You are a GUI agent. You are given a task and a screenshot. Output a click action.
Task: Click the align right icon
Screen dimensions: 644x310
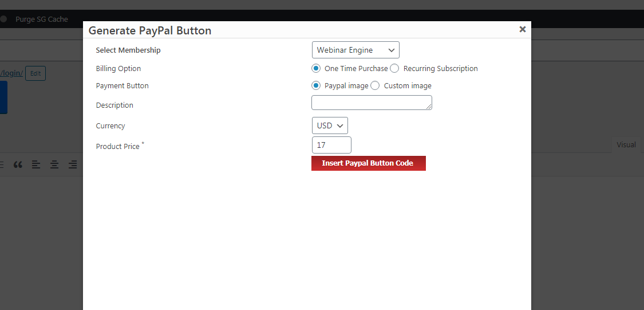click(73, 165)
